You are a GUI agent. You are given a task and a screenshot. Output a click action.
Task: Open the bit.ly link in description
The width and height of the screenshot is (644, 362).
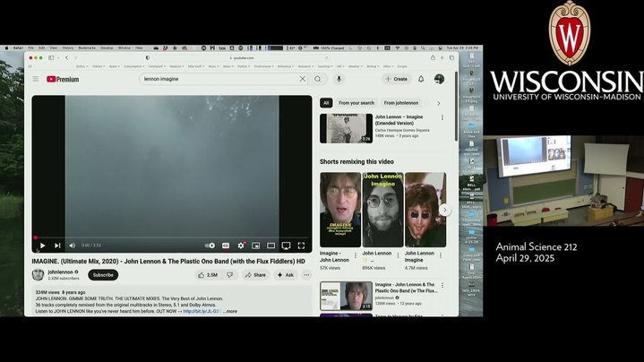202,312
